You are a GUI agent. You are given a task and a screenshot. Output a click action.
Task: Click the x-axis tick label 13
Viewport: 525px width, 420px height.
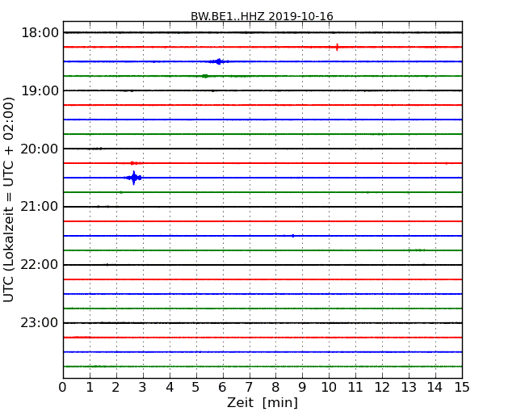tap(409, 387)
